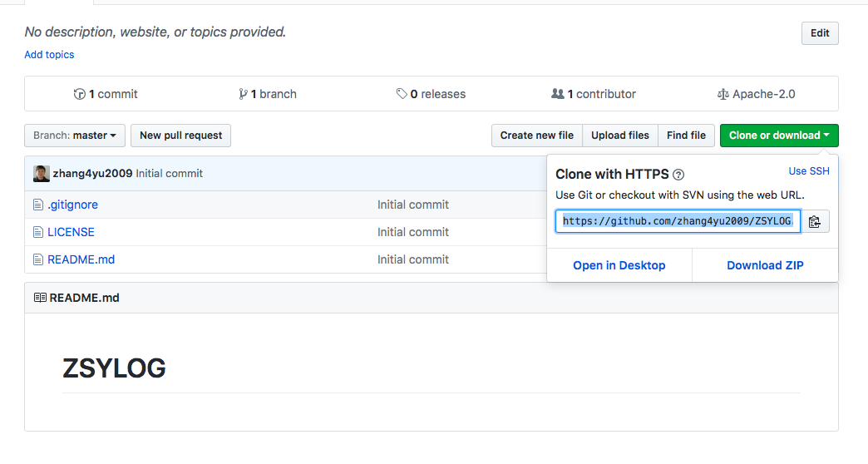Open Apache-2.0 license link
This screenshot has width=868, height=464.
coord(757,94)
